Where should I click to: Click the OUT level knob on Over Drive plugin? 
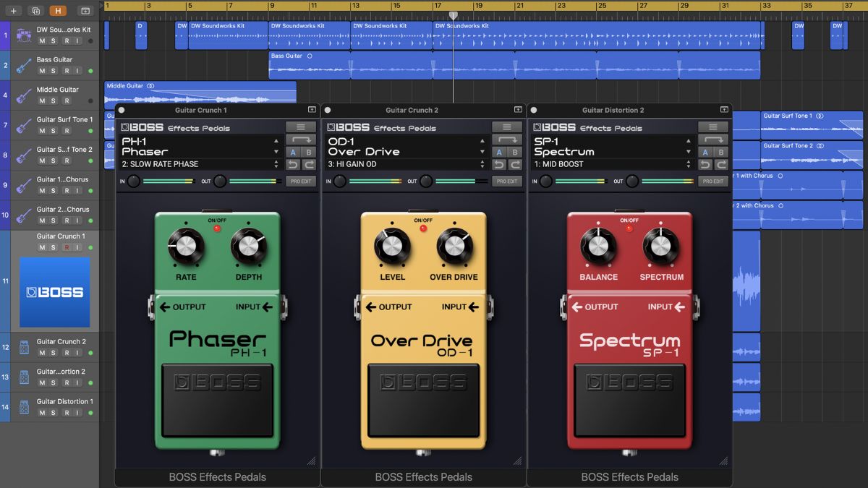click(427, 181)
